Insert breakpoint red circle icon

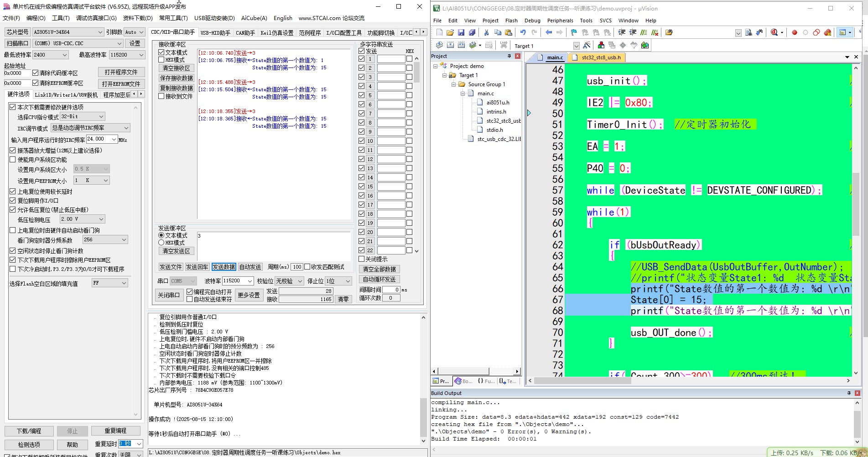point(795,32)
